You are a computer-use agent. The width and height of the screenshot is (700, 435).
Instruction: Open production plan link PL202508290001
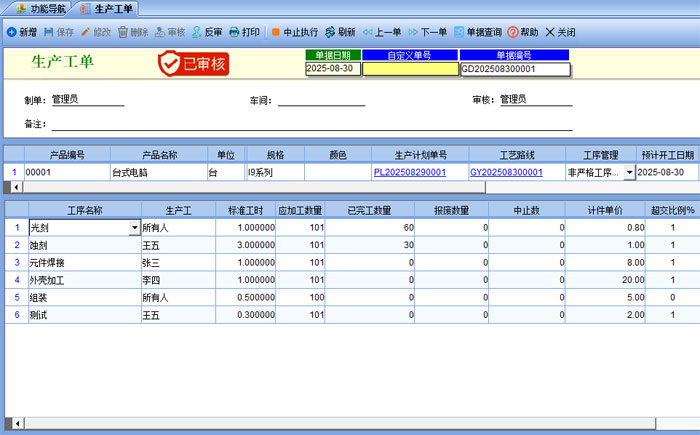point(410,172)
